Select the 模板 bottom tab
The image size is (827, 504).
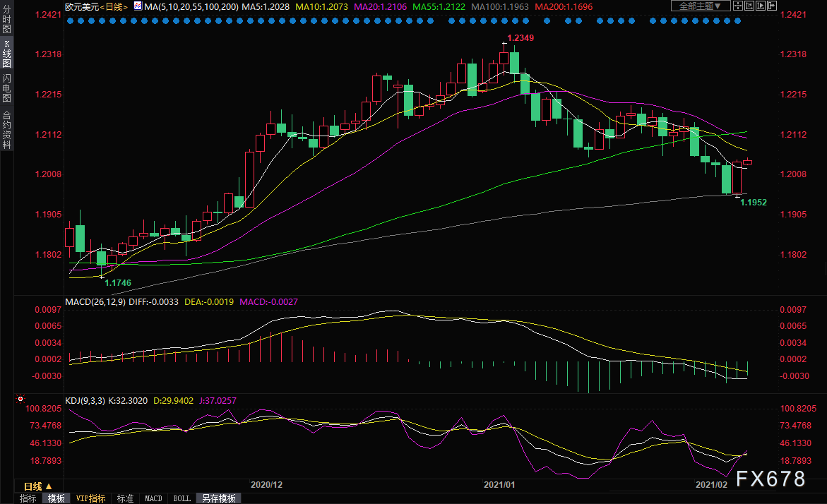56,498
